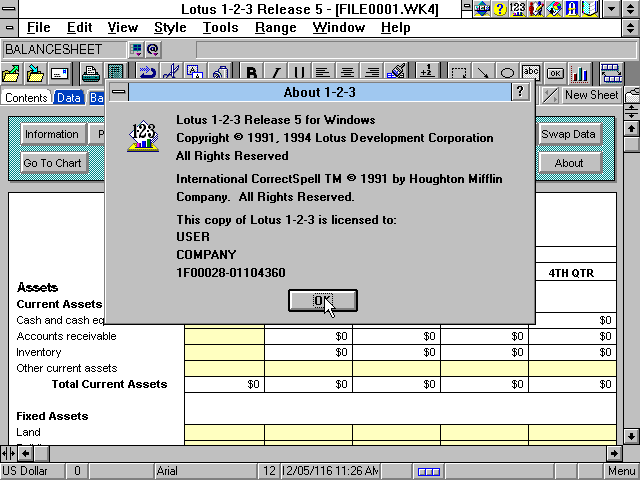
Task: Open the point size selector showing 12
Action: [269, 471]
